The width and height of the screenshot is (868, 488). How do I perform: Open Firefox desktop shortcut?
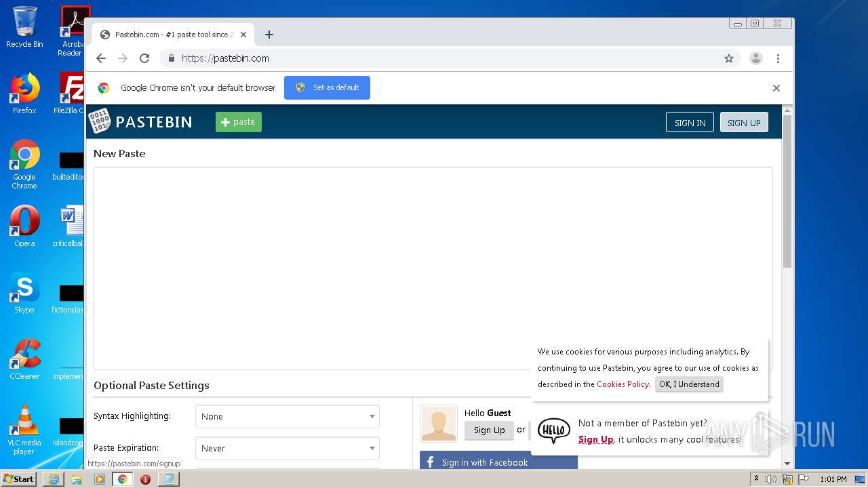click(x=24, y=94)
